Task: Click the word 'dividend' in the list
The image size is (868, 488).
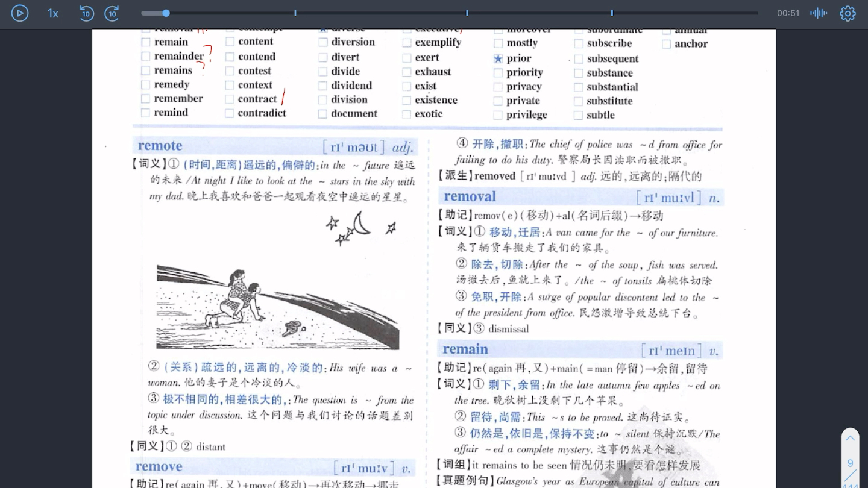Action: (351, 86)
